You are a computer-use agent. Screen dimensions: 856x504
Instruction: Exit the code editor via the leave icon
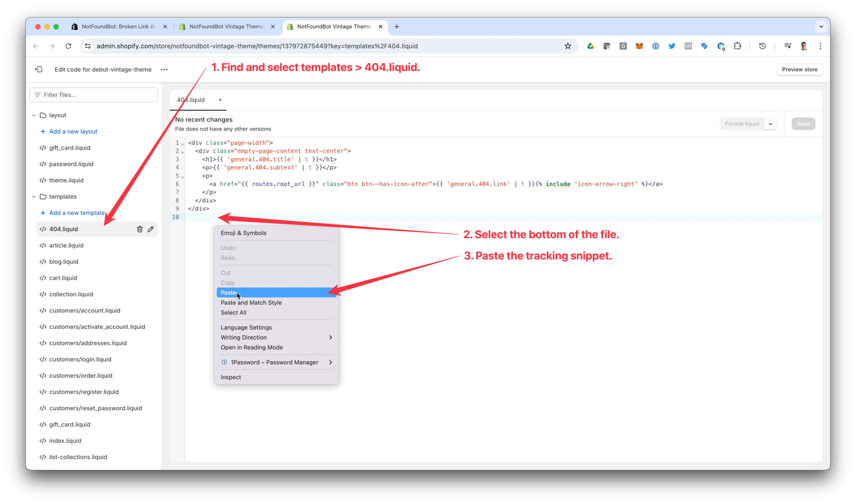pyautogui.click(x=39, y=69)
